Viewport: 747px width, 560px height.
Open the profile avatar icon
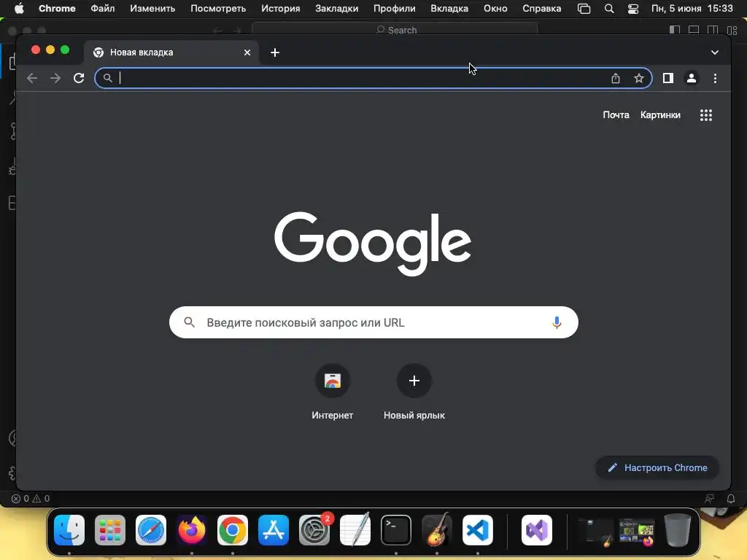click(692, 78)
